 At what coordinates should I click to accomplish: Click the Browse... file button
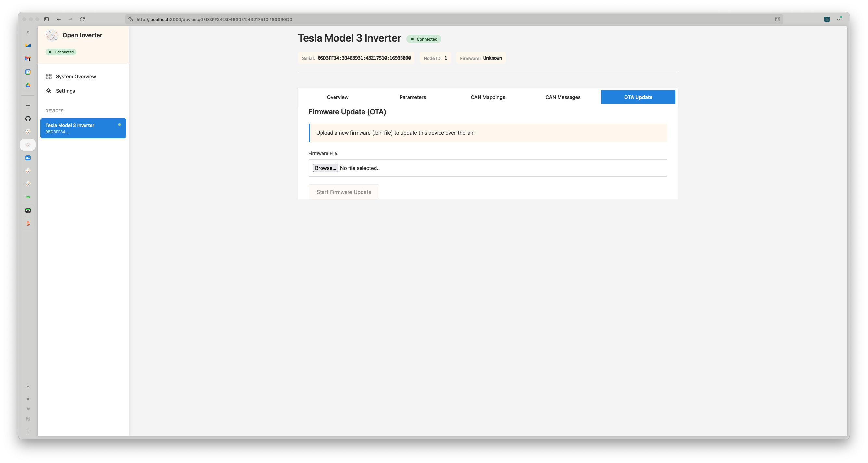325,168
